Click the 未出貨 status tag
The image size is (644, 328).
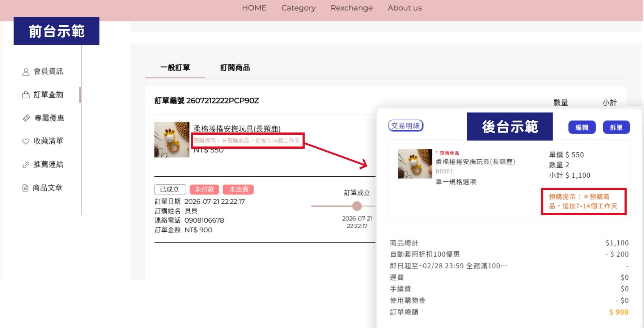pyautogui.click(x=239, y=189)
